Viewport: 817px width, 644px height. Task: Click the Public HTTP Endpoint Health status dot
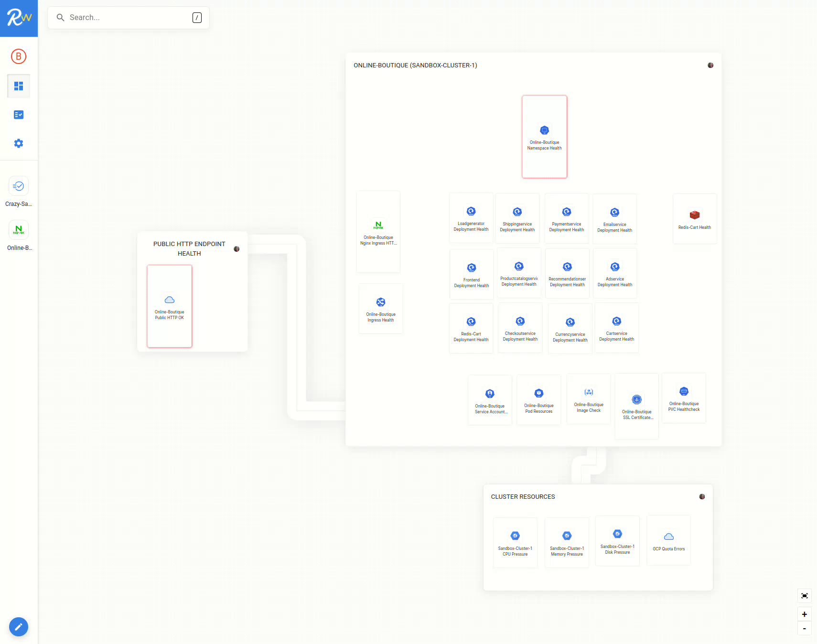236,249
